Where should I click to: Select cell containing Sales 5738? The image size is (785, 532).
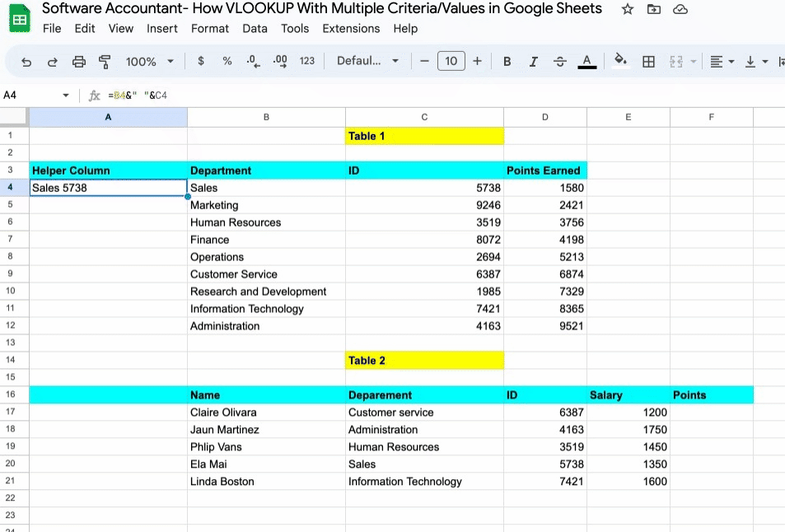click(x=108, y=188)
